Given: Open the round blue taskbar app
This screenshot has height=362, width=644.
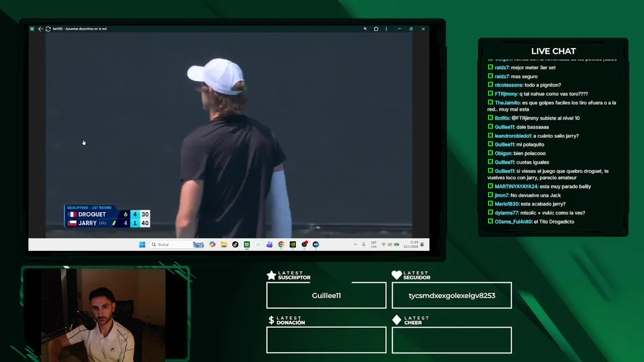Looking at the screenshot, I should click(x=315, y=244).
